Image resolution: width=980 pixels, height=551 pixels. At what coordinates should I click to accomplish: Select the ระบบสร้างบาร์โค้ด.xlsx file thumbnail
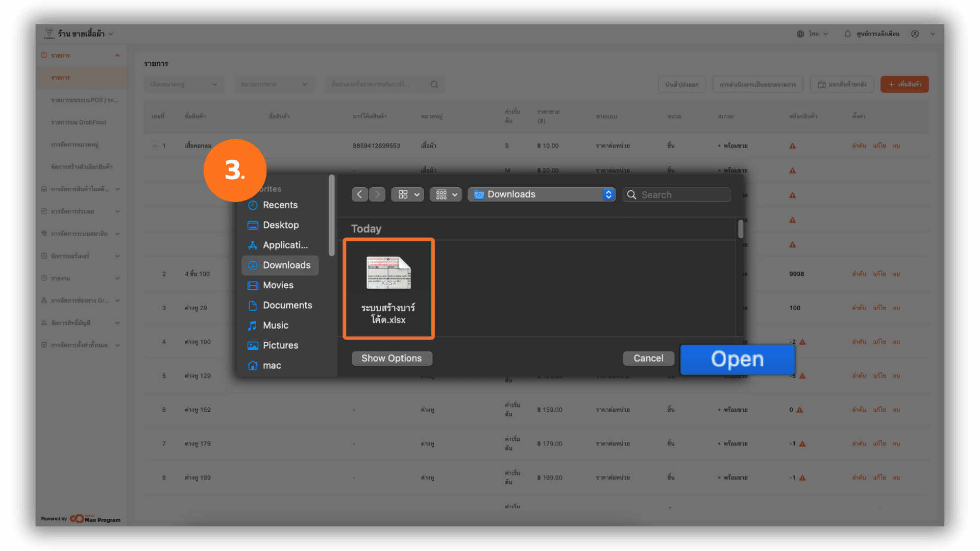click(388, 274)
